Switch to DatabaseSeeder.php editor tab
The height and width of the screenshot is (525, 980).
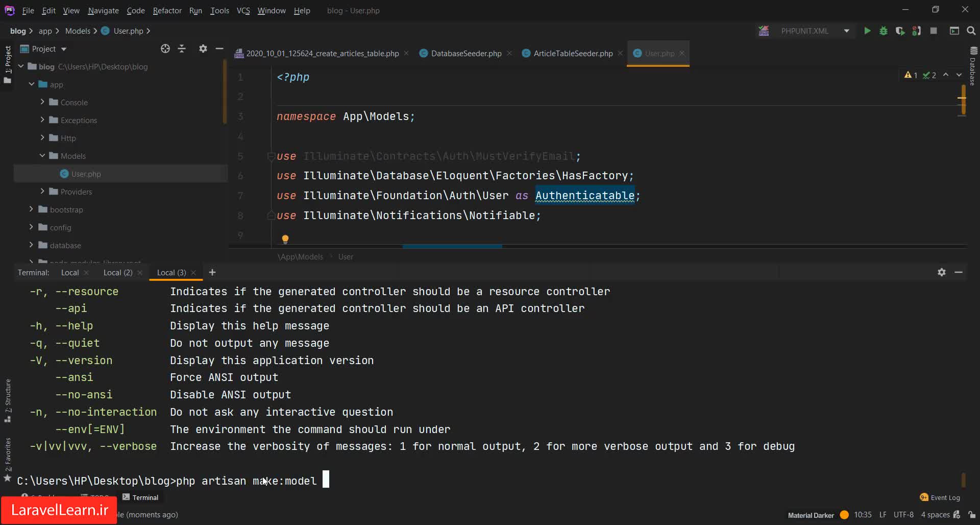[465, 54]
